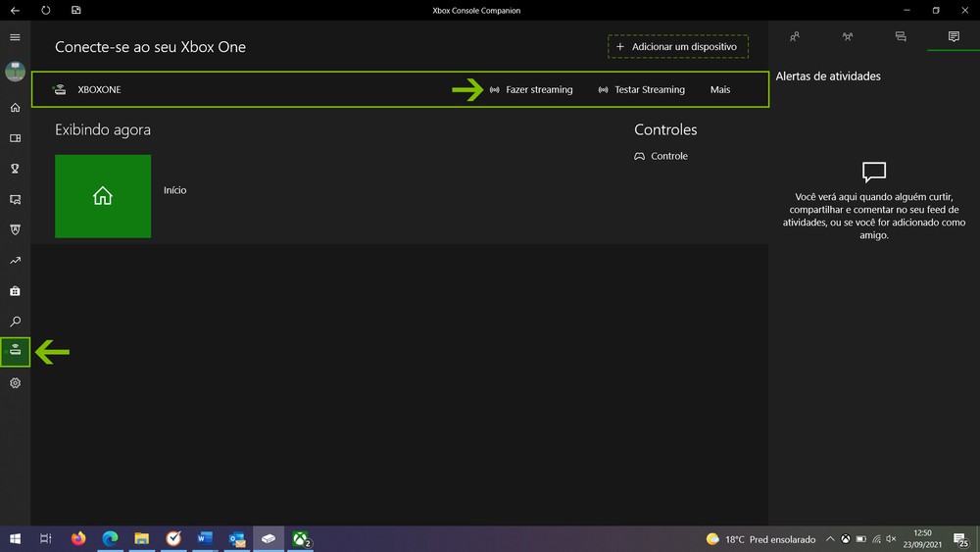Open Microsoft Store bag icon in sidebar
The width and height of the screenshot is (980, 552).
coord(15,291)
